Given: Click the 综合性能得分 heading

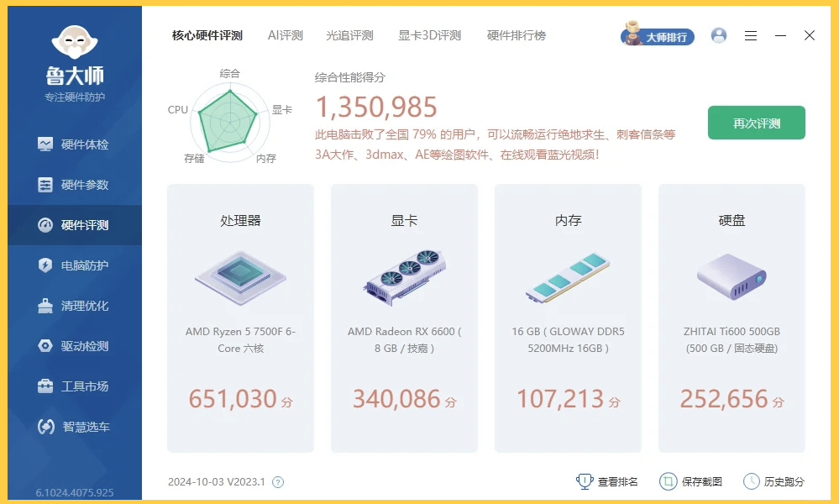Looking at the screenshot, I should [350, 77].
